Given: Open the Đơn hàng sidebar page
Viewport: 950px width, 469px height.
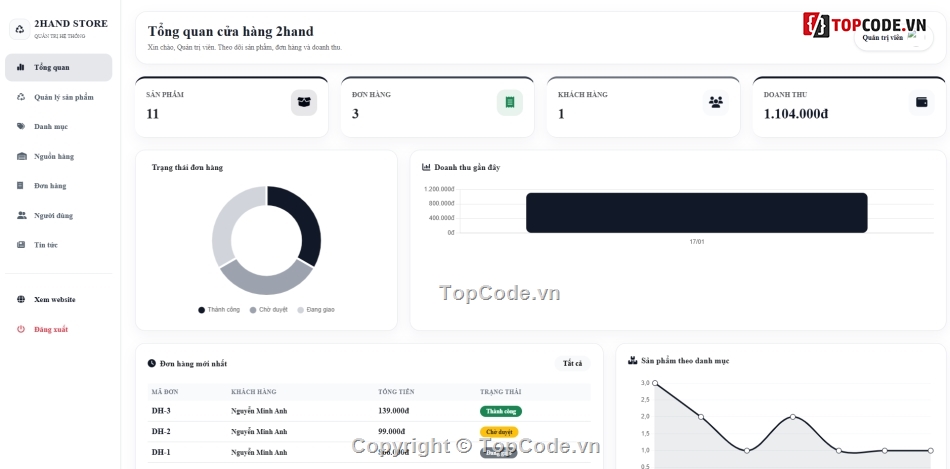Looking at the screenshot, I should click(58, 185).
